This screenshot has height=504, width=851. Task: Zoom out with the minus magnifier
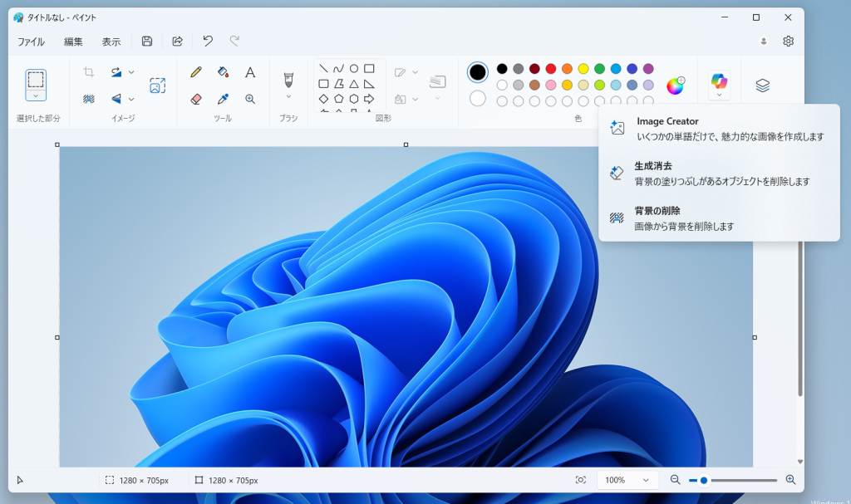coord(675,480)
